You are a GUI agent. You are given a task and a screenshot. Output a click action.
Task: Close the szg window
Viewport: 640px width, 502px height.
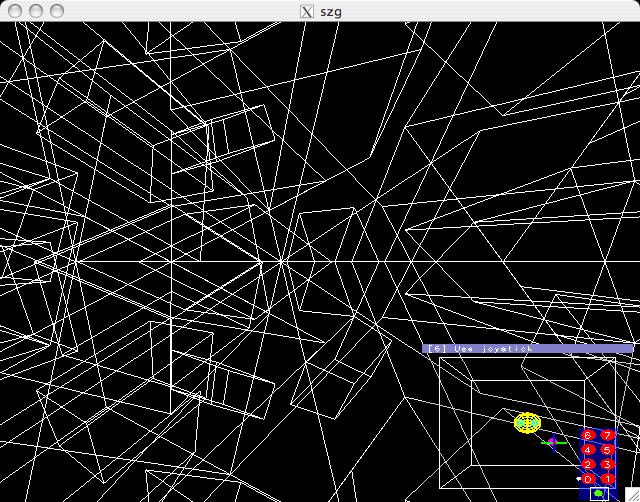(x=14, y=11)
